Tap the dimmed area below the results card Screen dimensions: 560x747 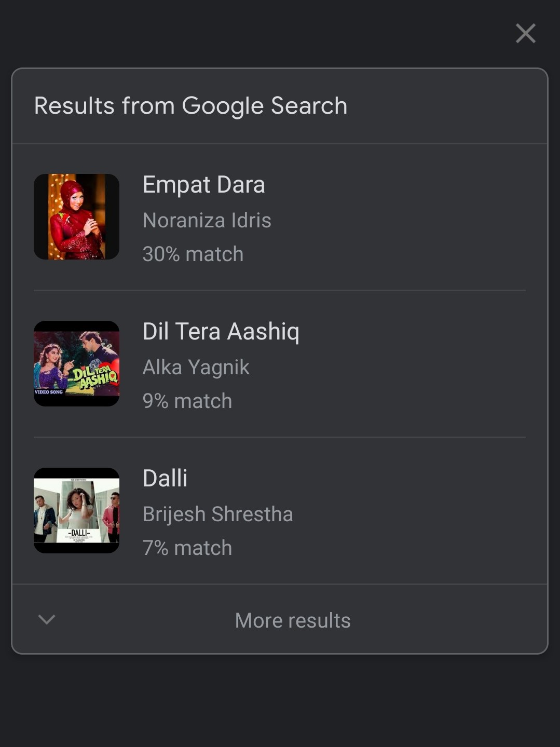click(280, 701)
